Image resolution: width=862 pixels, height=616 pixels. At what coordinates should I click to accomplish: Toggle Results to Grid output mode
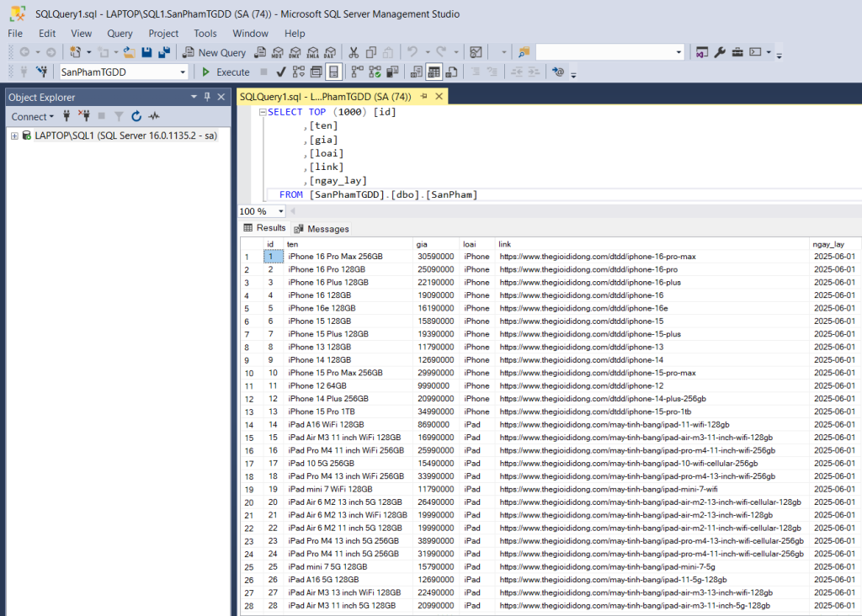(434, 72)
